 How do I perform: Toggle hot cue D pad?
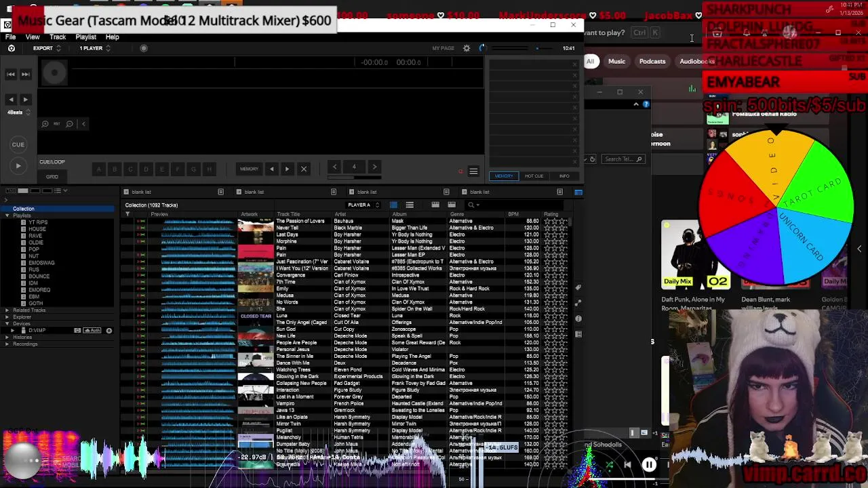pyautogui.click(x=146, y=169)
